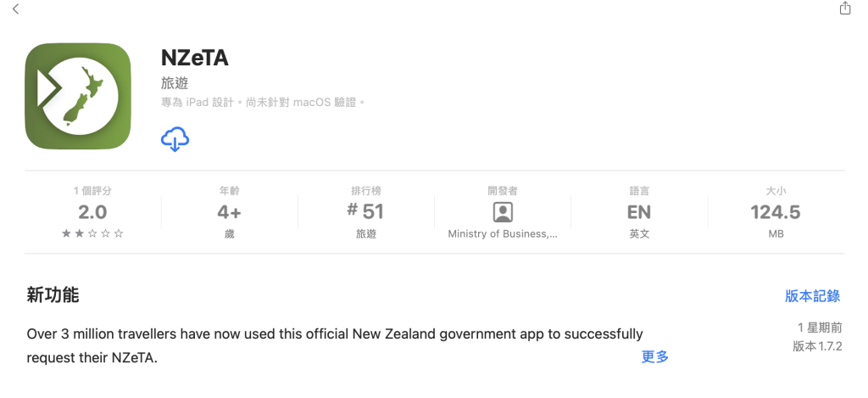Click the NZeTA app title text
868x398 pixels.
coord(195,58)
